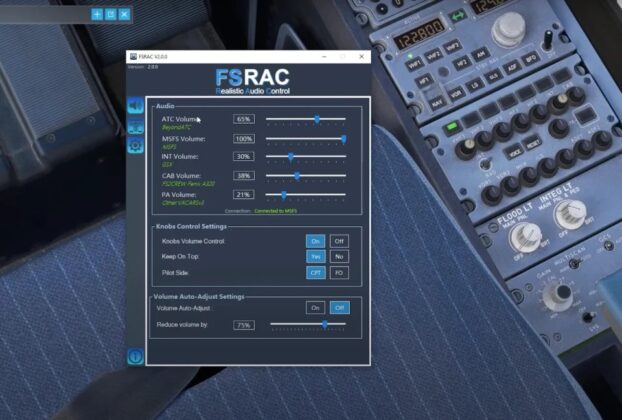Click the FSRAC app icon in title bar

134,57
